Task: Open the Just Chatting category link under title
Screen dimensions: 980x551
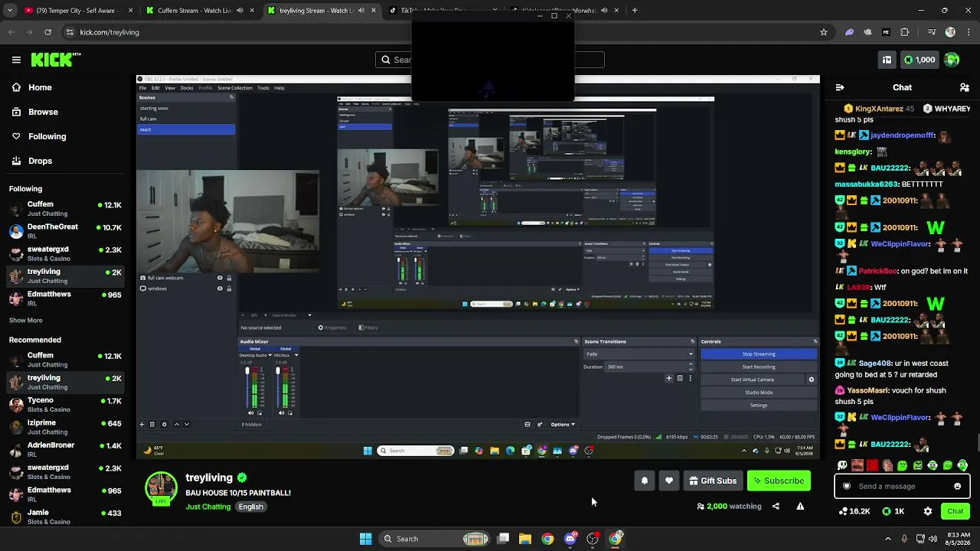Action: pos(207,507)
